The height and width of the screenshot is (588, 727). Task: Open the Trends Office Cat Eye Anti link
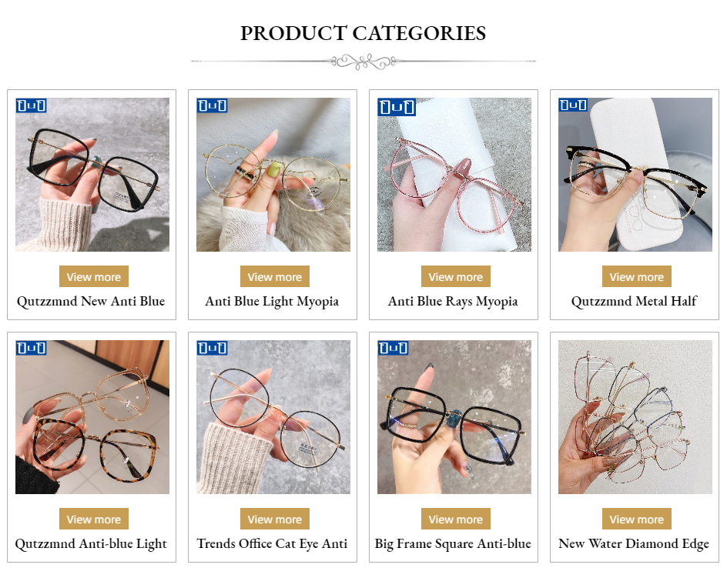(x=272, y=543)
